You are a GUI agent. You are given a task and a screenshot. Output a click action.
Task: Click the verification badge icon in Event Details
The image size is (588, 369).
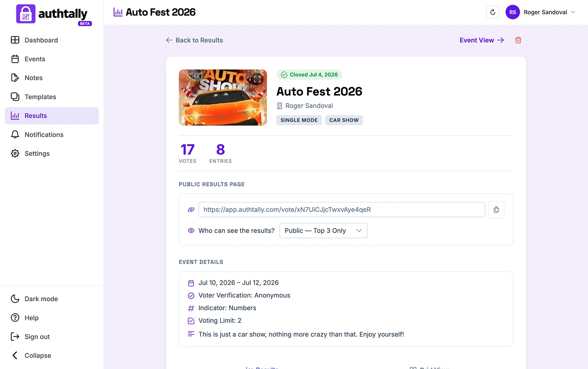pos(191,296)
